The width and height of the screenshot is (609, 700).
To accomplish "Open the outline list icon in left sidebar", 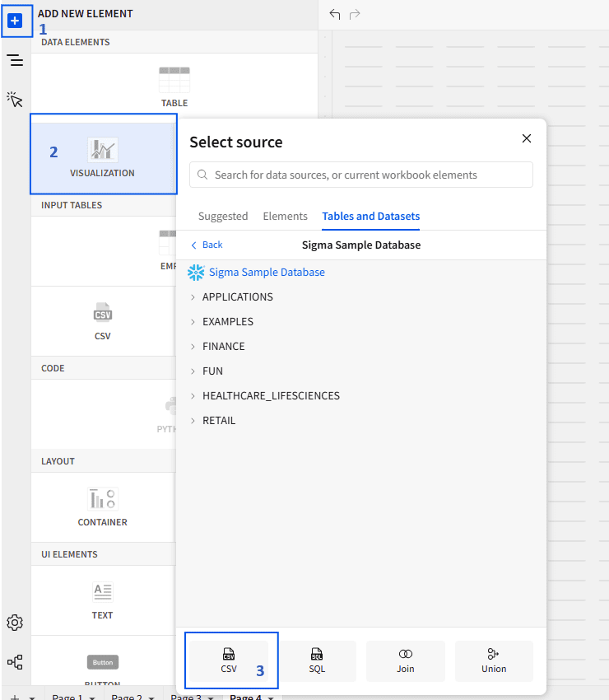I will coord(15,60).
